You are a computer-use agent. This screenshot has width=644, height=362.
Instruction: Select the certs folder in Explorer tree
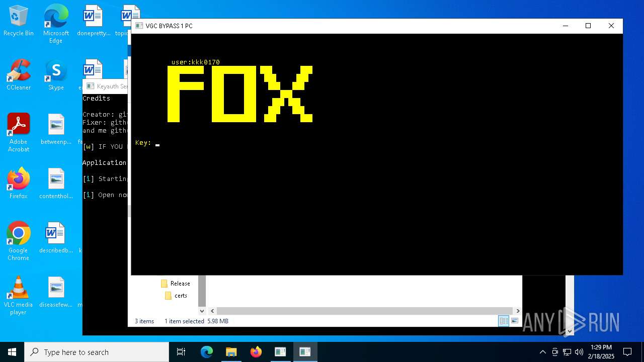coord(177,296)
